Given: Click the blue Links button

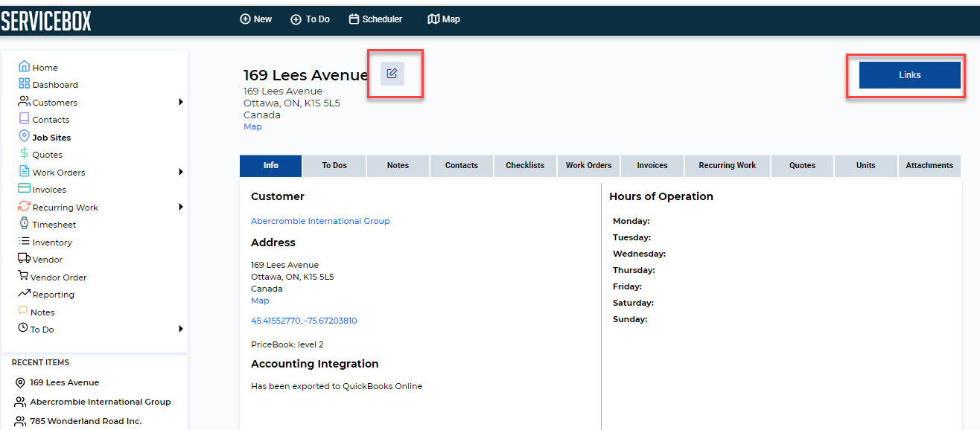Looking at the screenshot, I should coord(910,75).
